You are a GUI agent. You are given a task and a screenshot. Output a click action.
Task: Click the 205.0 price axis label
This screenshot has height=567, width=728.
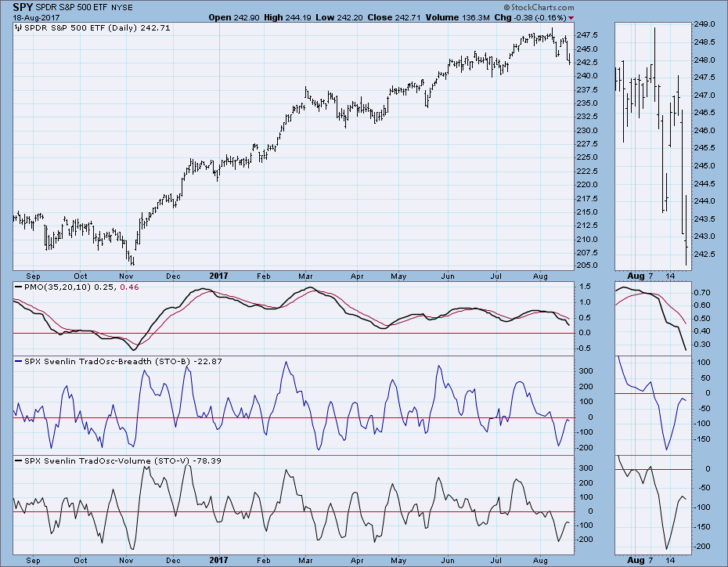pyautogui.click(x=587, y=265)
